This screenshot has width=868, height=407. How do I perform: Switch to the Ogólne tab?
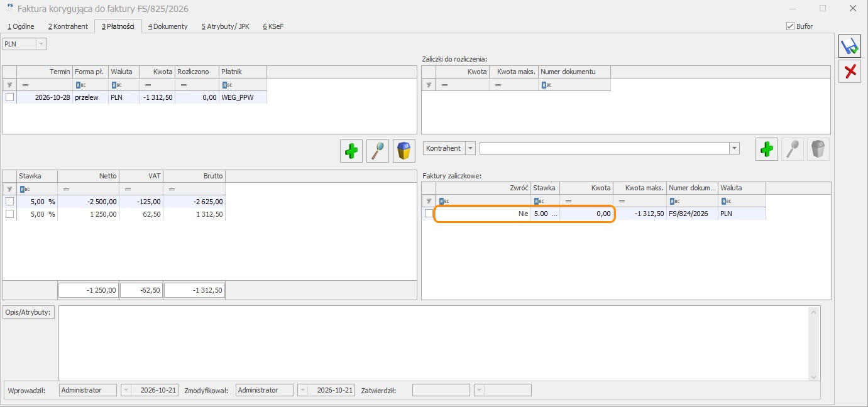(x=21, y=26)
